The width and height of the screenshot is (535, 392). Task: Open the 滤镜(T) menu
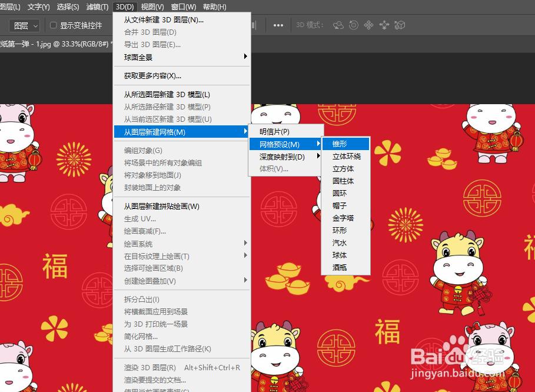(97, 7)
